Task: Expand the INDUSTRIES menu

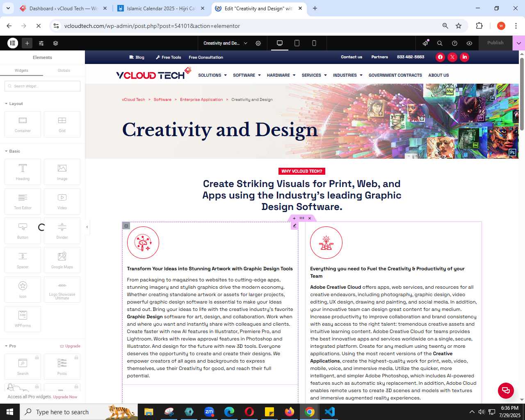Action: click(348, 75)
